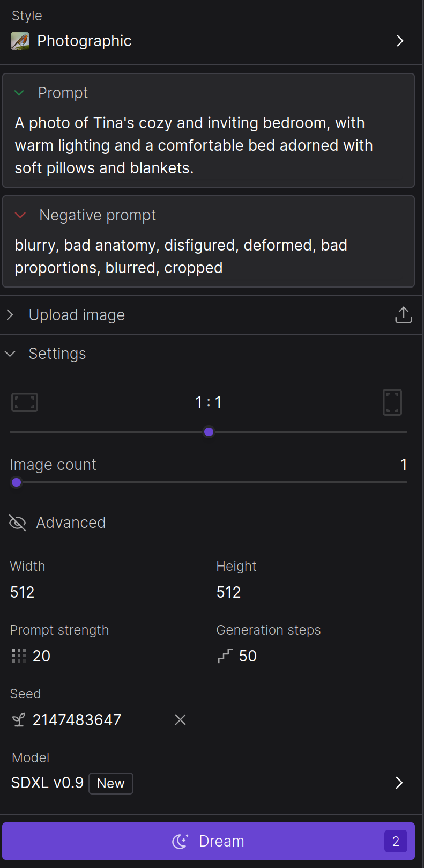424x868 pixels.
Task: Click the New badge beside SDXL v0.9
Action: click(x=110, y=783)
